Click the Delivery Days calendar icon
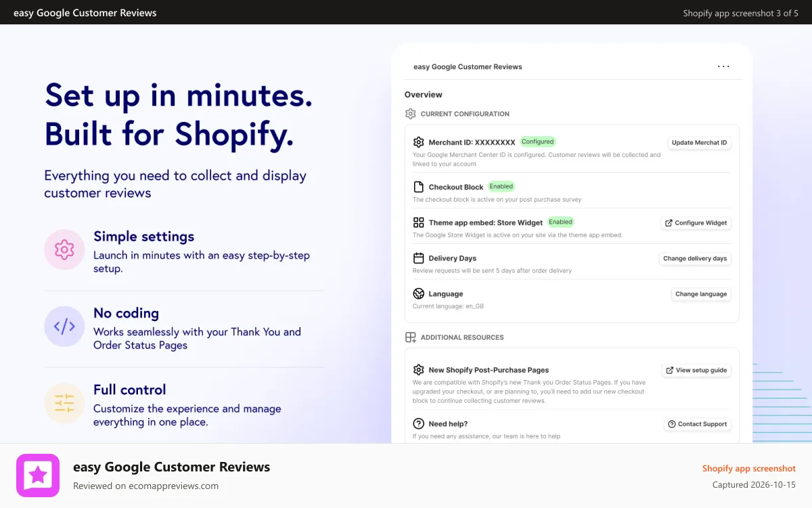 pyautogui.click(x=418, y=258)
